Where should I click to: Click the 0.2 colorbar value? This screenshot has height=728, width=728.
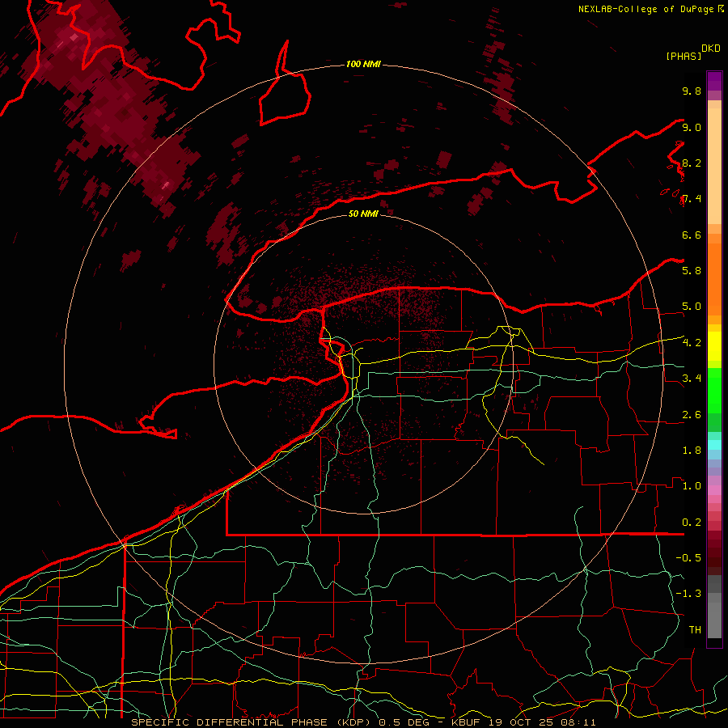coord(692,523)
